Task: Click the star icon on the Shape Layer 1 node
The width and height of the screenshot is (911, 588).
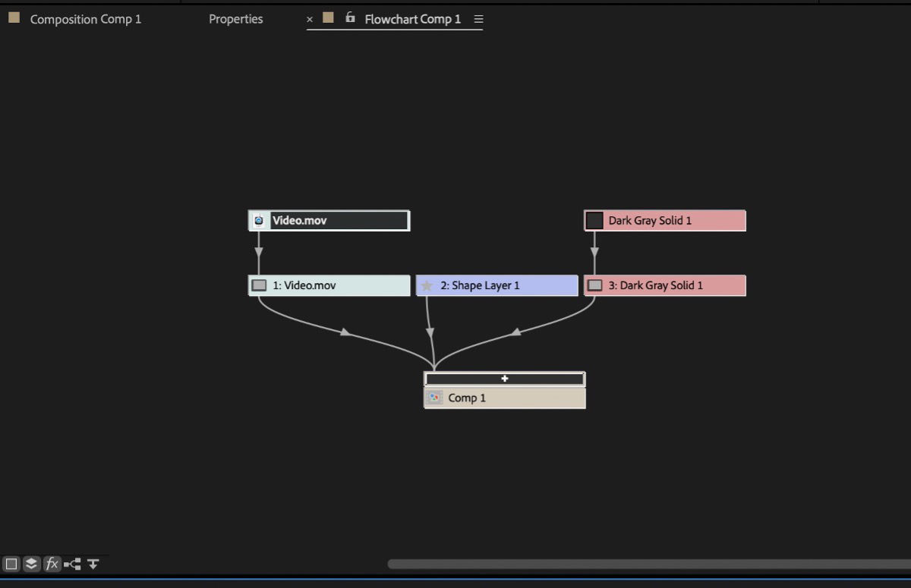Action: [x=427, y=285]
